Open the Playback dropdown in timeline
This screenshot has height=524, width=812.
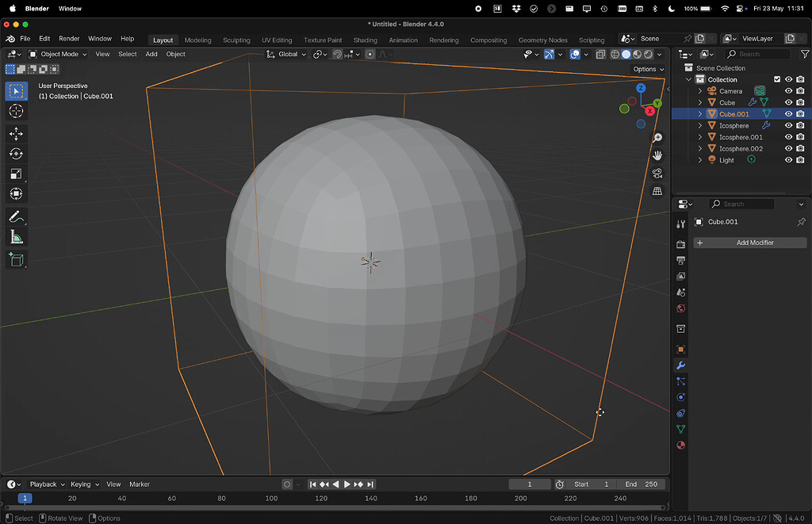[x=47, y=484]
